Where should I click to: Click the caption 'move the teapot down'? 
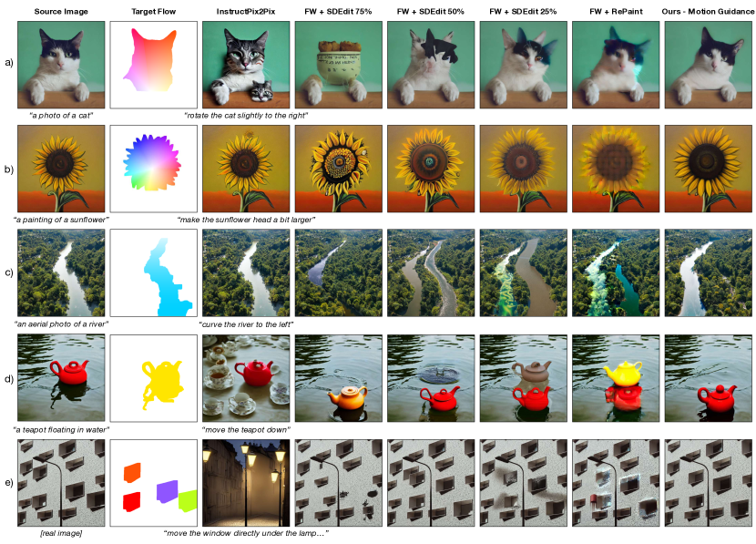246,429
